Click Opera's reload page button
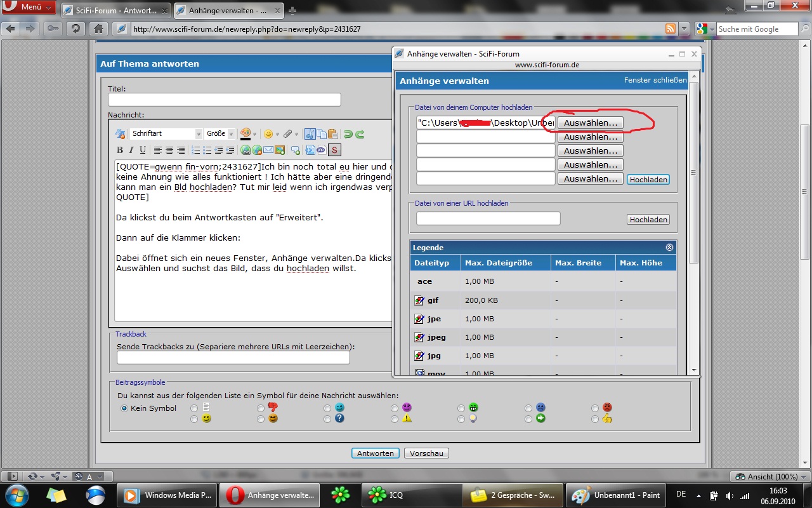 (x=75, y=29)
